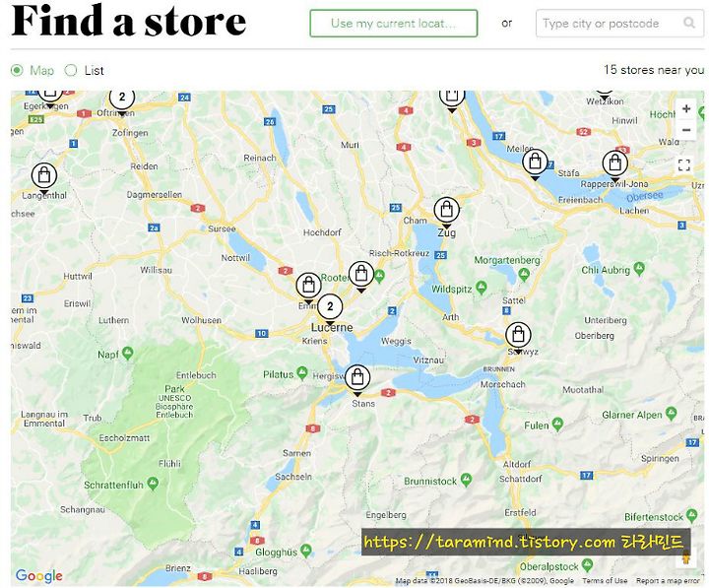Click the '15 stores near you' text

[x=654, y=70]
